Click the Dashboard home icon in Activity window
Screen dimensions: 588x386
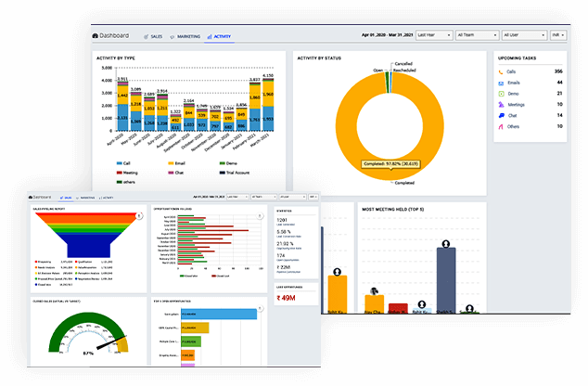click(x=95, y=35)
